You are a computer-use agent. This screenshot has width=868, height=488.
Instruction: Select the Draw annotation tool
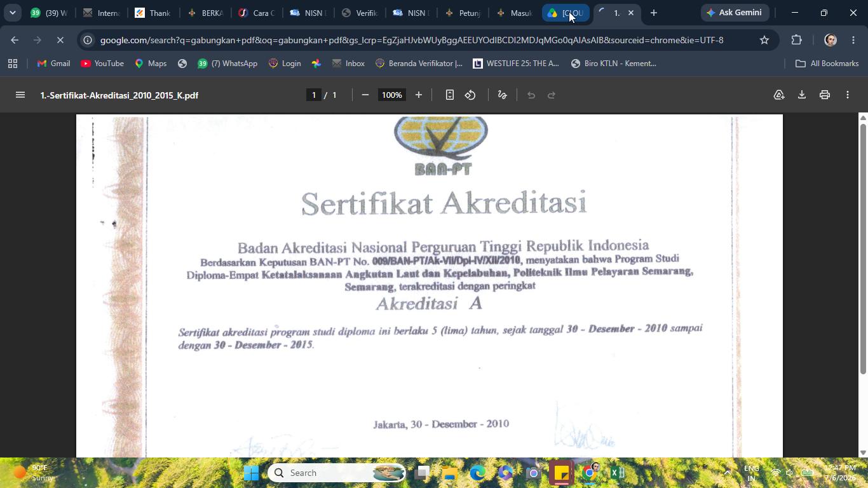click(502, 95)
